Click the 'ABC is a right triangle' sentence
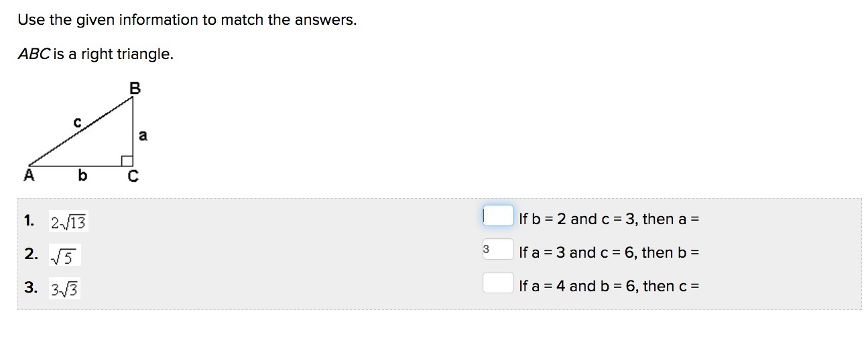The image size is (868, 349). tap(96, 54)
